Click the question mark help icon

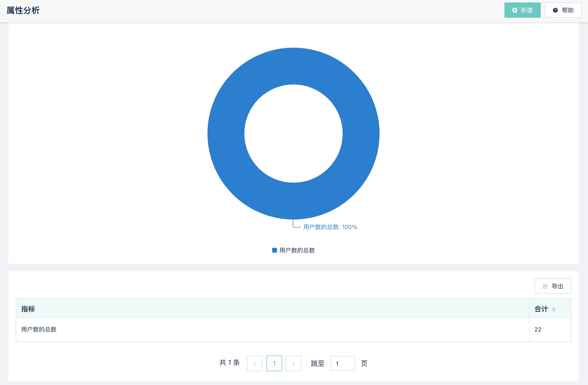point(555,10)
